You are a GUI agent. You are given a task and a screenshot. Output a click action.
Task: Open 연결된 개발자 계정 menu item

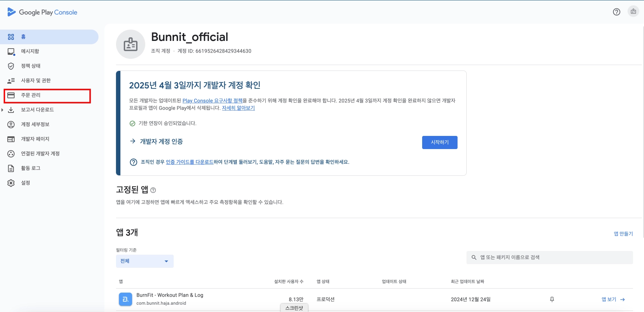(49, 154)
